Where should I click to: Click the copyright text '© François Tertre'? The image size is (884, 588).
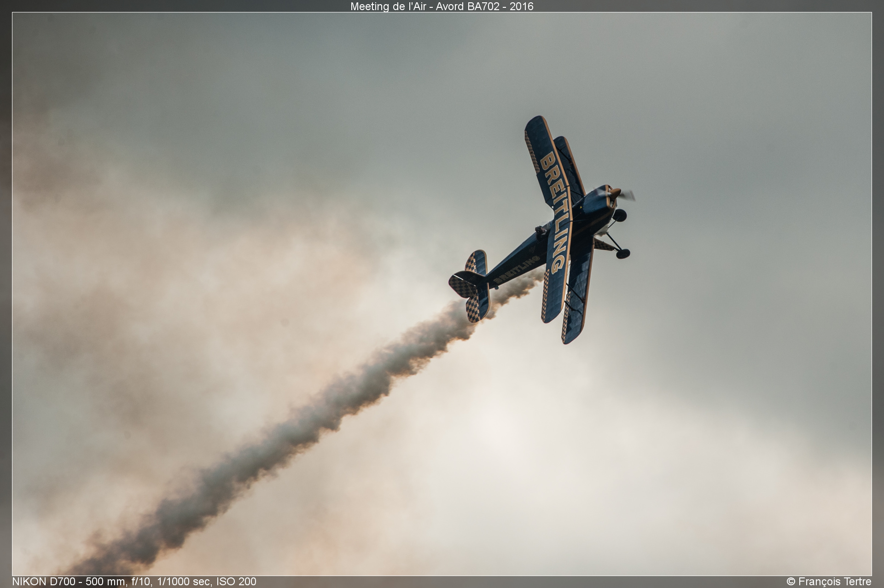click(829, 582)
